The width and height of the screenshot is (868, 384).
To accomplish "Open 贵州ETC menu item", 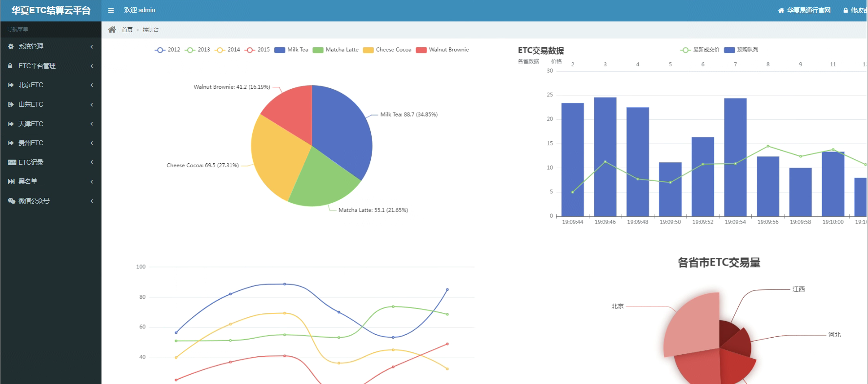I will click(x=51, y=143).
